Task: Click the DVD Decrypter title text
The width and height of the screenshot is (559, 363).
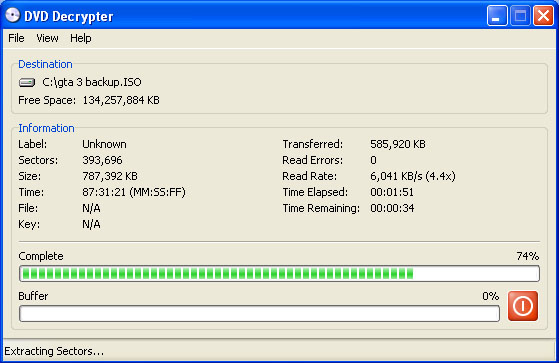Action: tap(68, 16)
